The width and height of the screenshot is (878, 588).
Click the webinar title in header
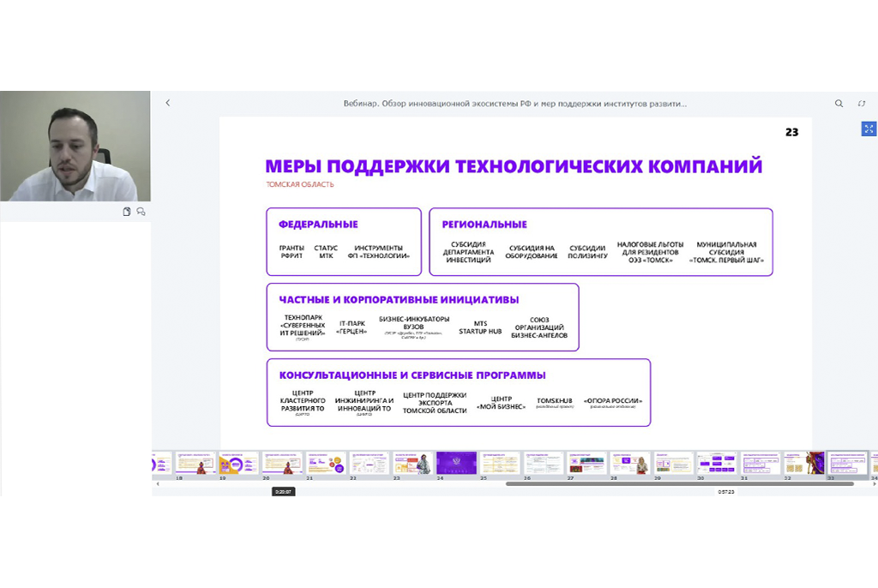pyautogui.click(x=515, y=104)
